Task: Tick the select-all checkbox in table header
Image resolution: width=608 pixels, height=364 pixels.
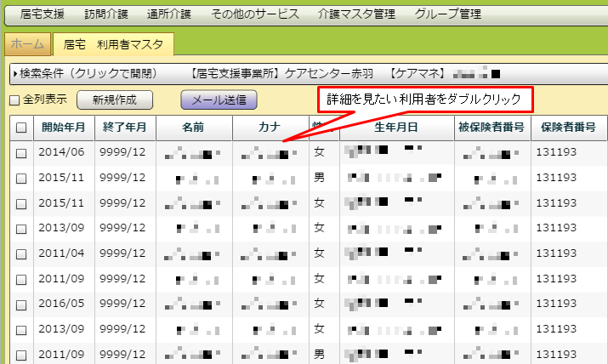Action: [21, 128]
